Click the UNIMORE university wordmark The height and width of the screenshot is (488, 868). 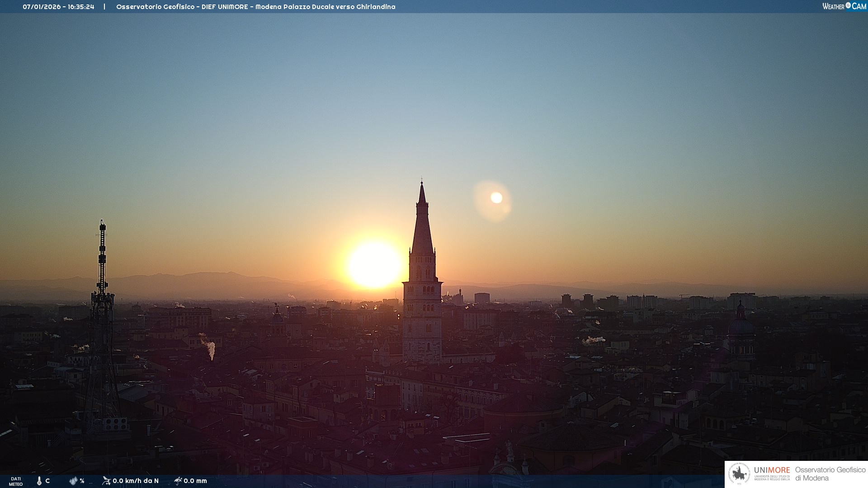[x=772, y=470]
